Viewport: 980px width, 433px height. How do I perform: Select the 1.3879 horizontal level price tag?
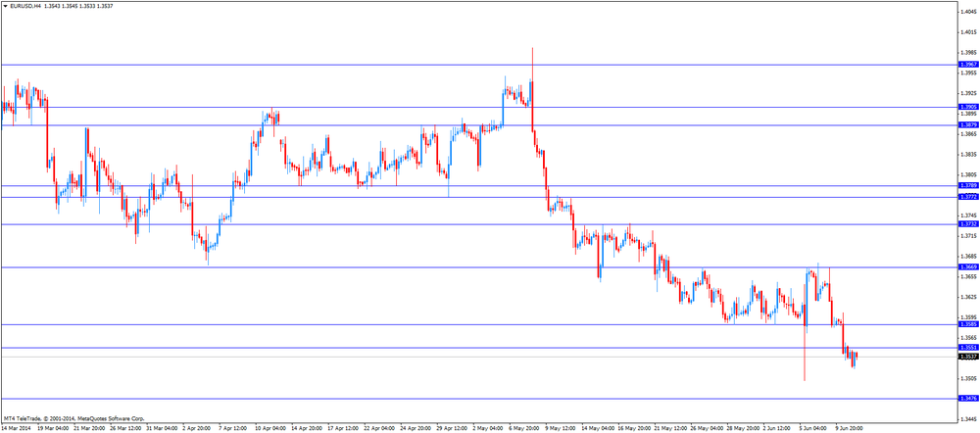click(967, 125)
